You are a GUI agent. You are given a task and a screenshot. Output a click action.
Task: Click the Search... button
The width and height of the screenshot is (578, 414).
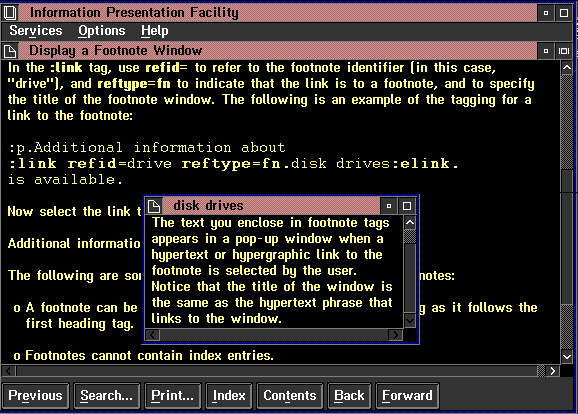[107, 396]
